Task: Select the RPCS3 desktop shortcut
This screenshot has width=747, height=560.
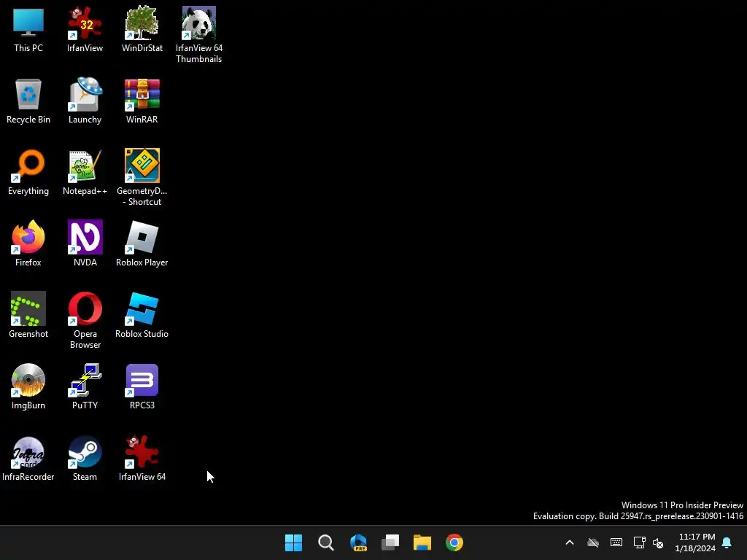Action: click(142, 386)
